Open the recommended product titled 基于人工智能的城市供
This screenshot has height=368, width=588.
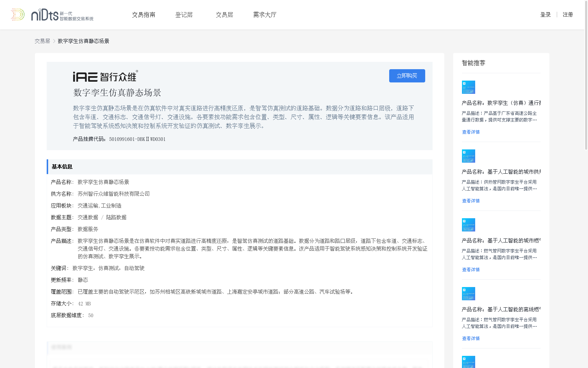[x=501, y=172]
